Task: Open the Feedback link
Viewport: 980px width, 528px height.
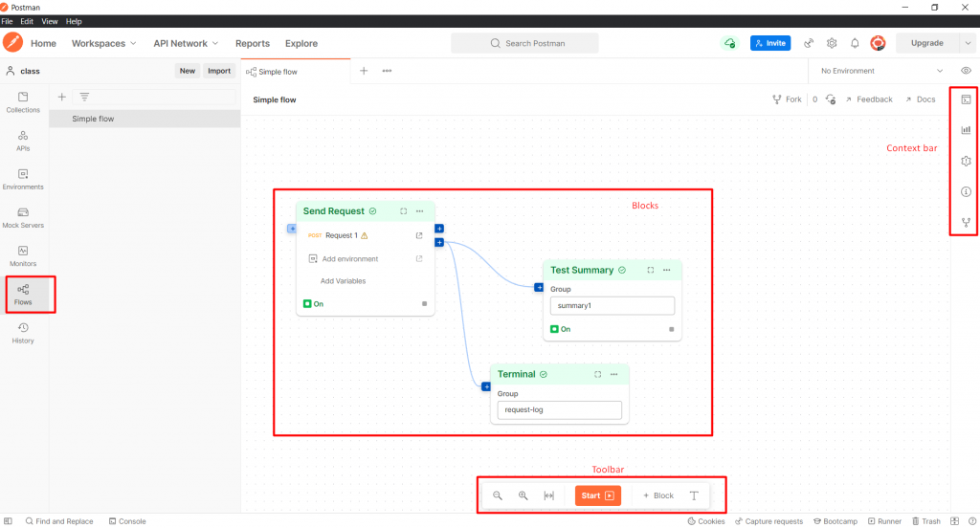Action: click(869, 99)
